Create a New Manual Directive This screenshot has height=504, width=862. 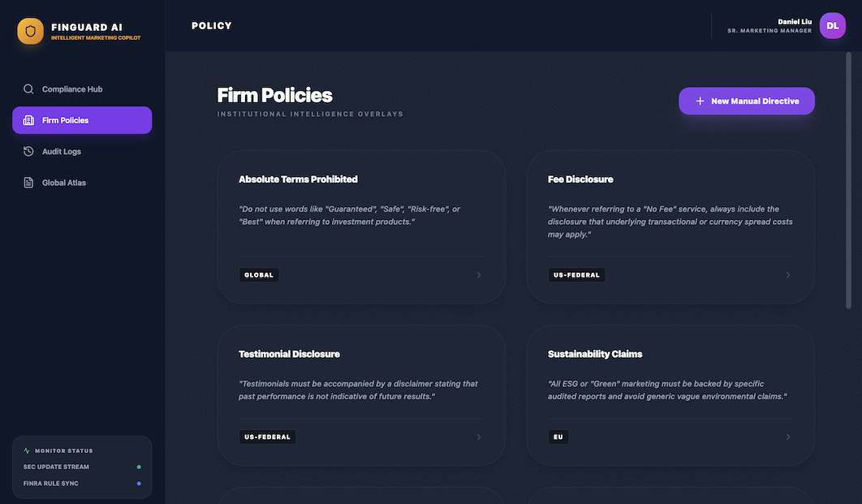click(x=747, y=101)
